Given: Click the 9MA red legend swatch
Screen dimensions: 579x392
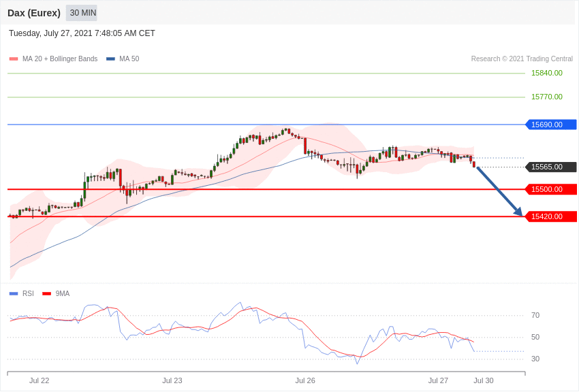Looking at the screenshot, I should pos(46,293).
